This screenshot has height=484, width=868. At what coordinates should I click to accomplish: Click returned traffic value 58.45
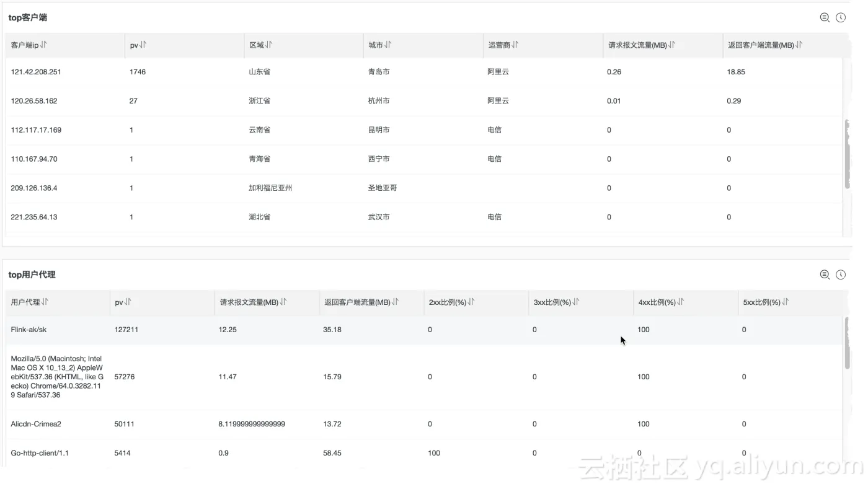[332, 454]
